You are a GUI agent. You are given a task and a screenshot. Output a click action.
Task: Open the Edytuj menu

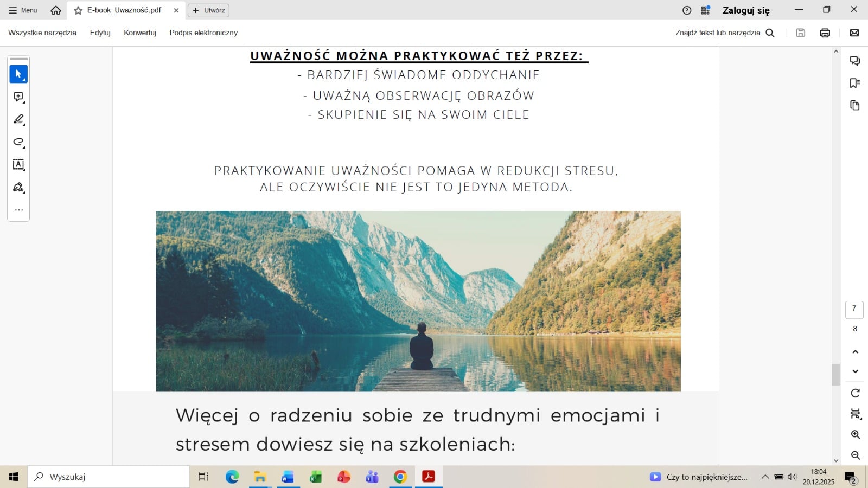tap(100, 33)
